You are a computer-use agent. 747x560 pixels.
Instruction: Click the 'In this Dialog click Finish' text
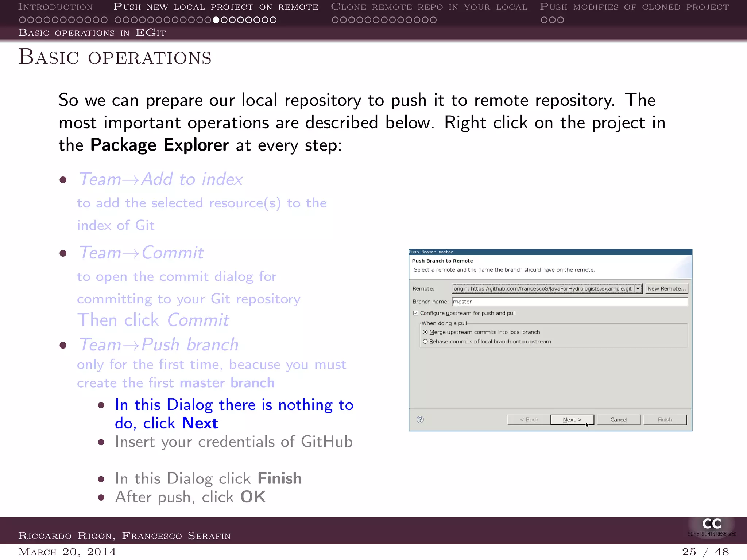pos(208,479)
